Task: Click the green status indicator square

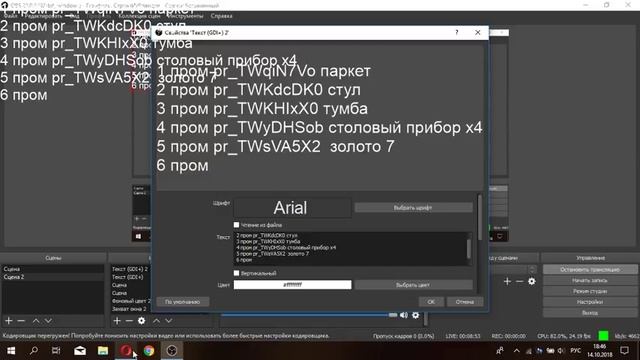Action: 603,336
